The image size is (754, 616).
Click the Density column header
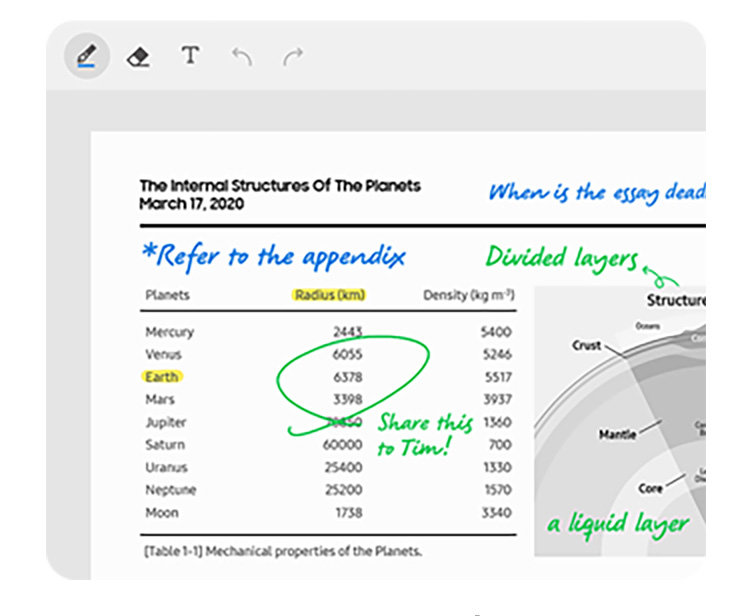tap(468, 295)
